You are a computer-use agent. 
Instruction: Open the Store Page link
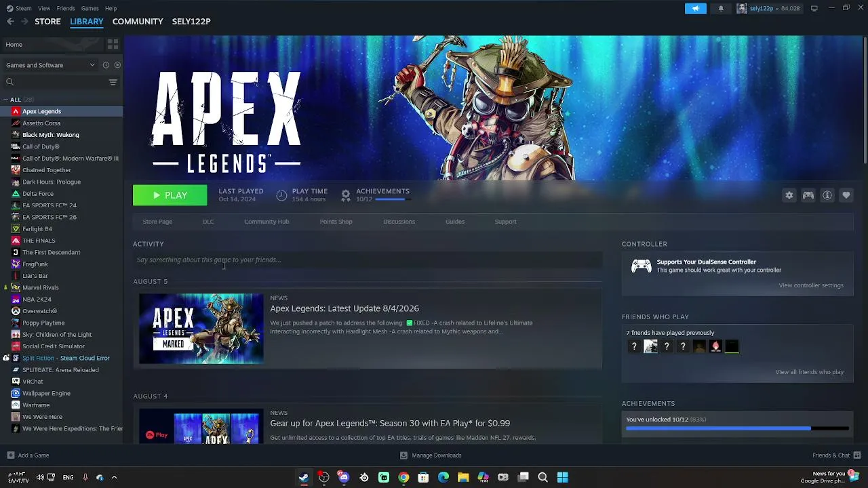pyautogui.click(x=157, y=222)
